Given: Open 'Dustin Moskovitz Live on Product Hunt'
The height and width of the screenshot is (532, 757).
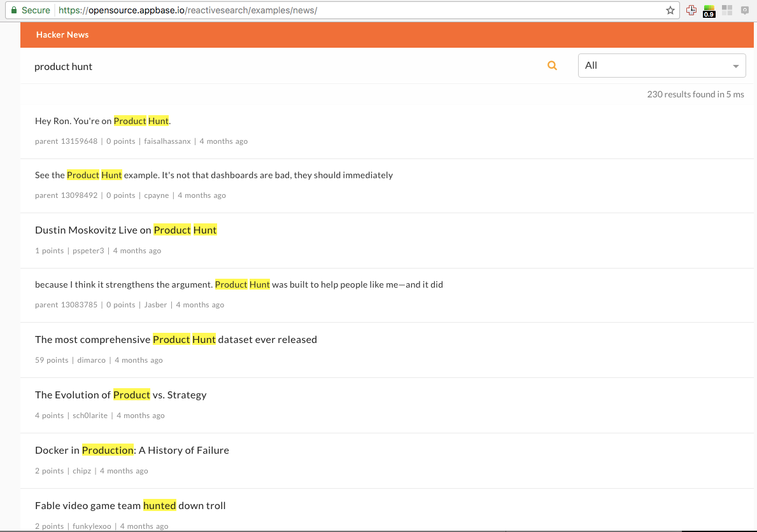Looking at the screenshot, I should [x=126, y=230].
